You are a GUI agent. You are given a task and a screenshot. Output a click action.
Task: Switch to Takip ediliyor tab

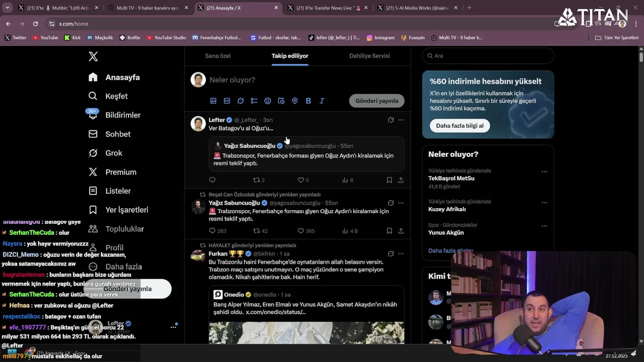(290, 56)
